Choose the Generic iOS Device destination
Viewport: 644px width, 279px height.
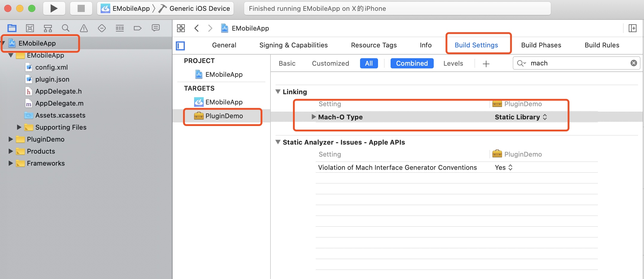[x=194, y=8]
